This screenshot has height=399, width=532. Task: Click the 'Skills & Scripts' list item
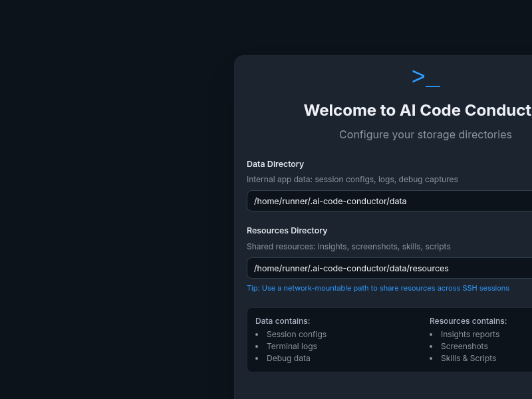469,358
